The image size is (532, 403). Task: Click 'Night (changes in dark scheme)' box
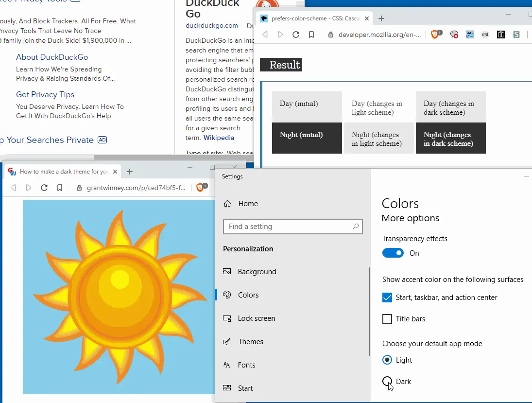point(450,138)
